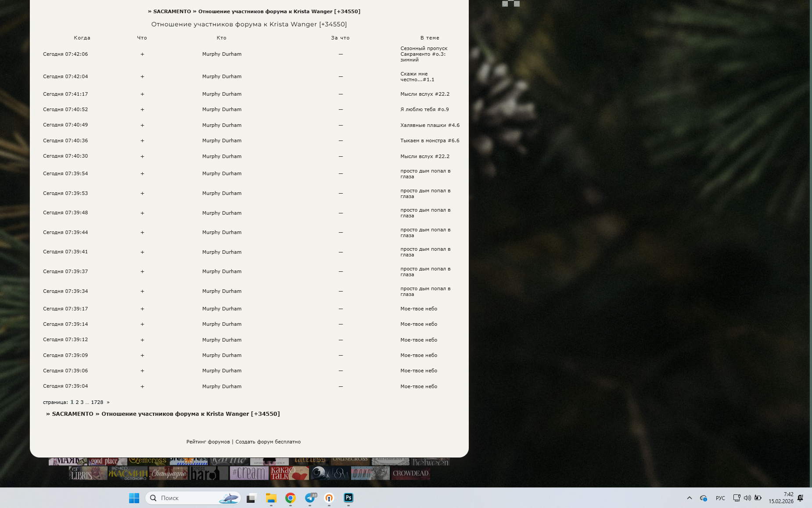Jump to last page 1728
This screenshot has height=508, width=812.
pos(97,402)
